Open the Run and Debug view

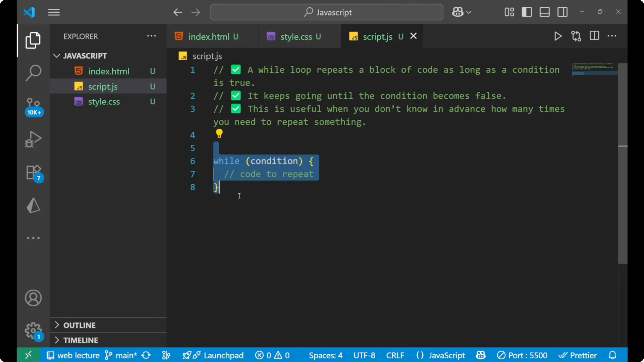point(33,139)
